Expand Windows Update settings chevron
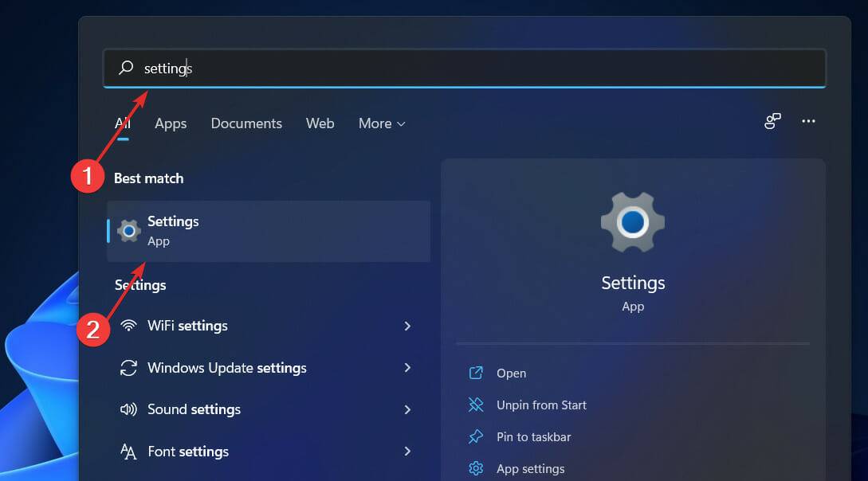Viewport: 868px width, 481px height. tap(407, 368)
